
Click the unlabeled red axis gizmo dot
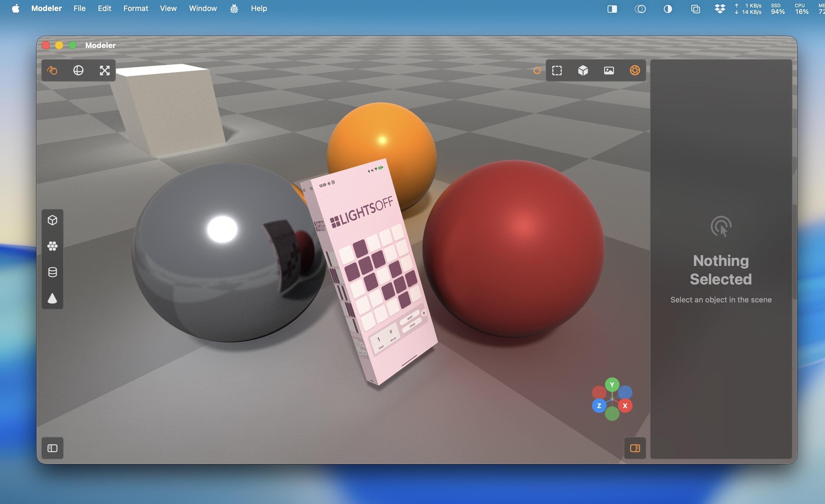click(x=599, y=392)
